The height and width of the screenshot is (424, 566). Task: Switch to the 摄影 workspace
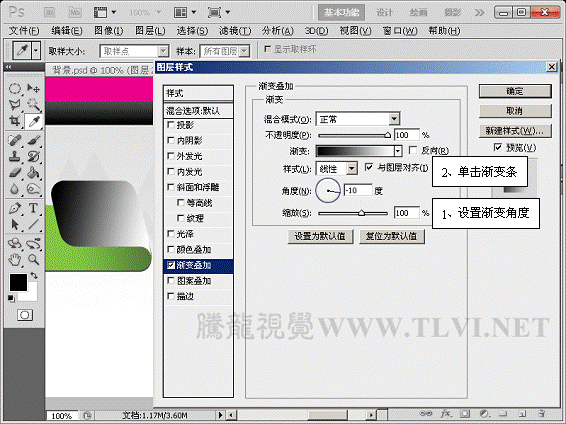click(x=452, y=13)
